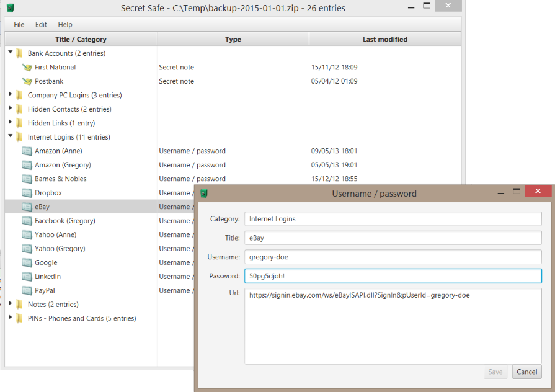Open the File menu
Screen dimensions: 555x392
tap(19, 24)
